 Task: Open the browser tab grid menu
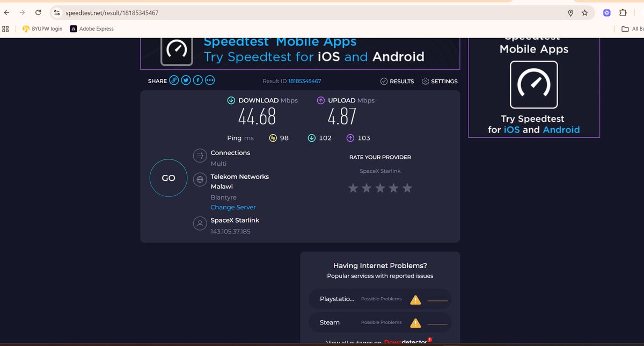click(x=5, y=28)
